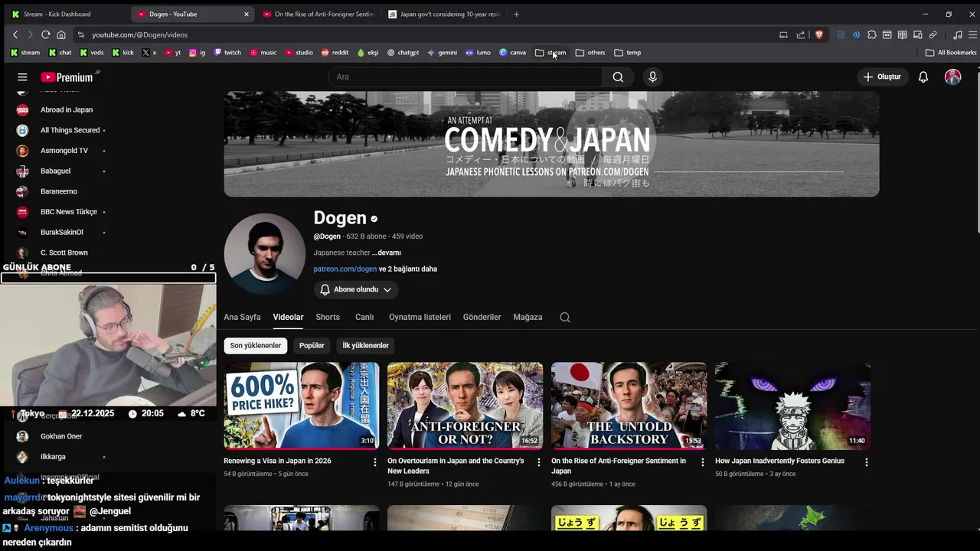Image resolution: width=980 pixels, height=551 pixels.
Task: Click the YouTube Premium logo
Action: point(67,77)
